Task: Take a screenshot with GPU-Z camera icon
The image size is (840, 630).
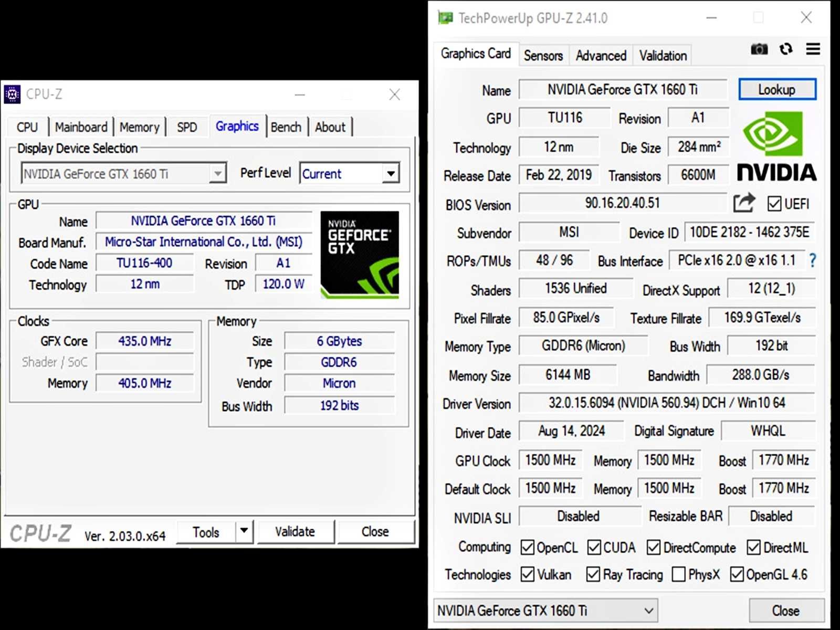Action: [x=759, y=49]
